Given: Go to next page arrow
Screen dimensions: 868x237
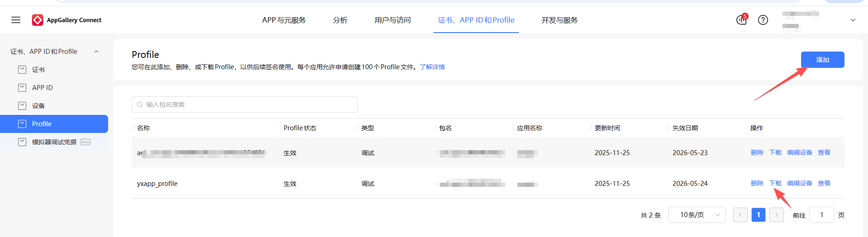Looking at the screenshot, I should pyautogui.click(x=777, y=215).
